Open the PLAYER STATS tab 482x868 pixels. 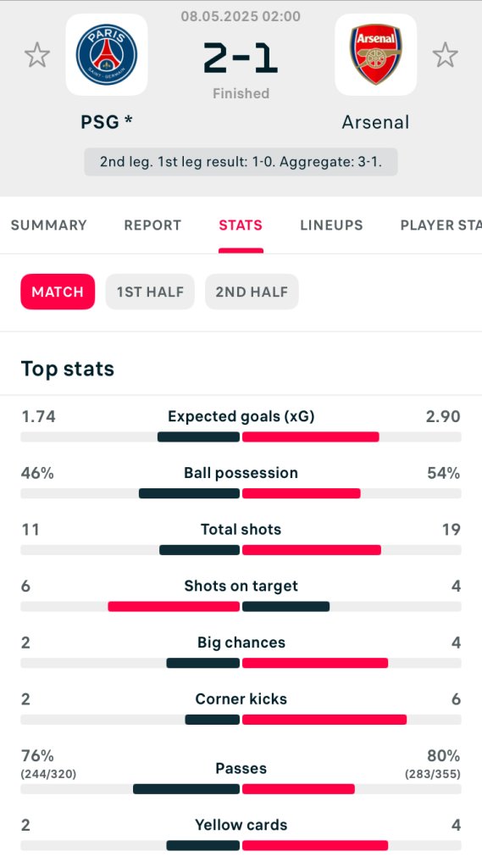tap(440, 225)
